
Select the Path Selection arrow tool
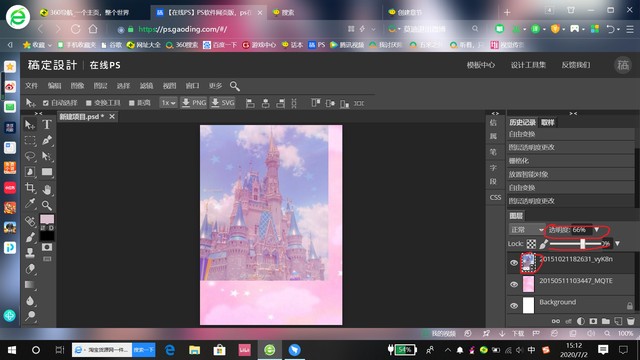coord(47,156)
